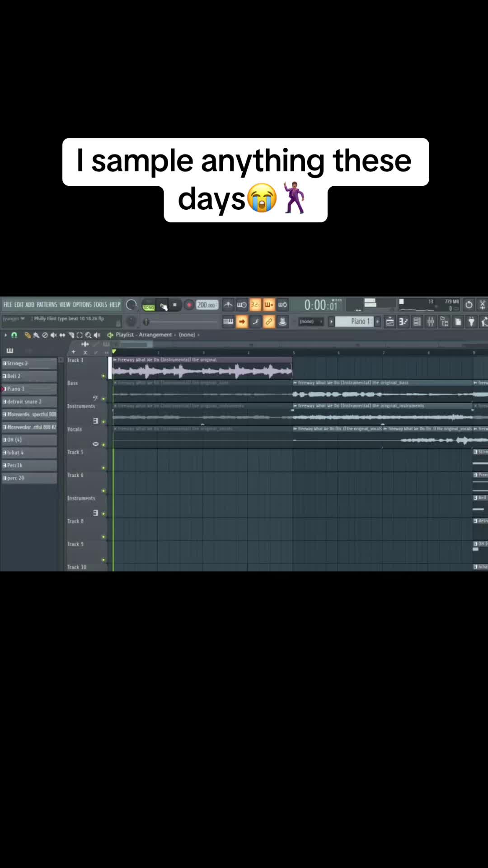
Task: Toggle the orange link multi-link button
Action: point(269,321)
